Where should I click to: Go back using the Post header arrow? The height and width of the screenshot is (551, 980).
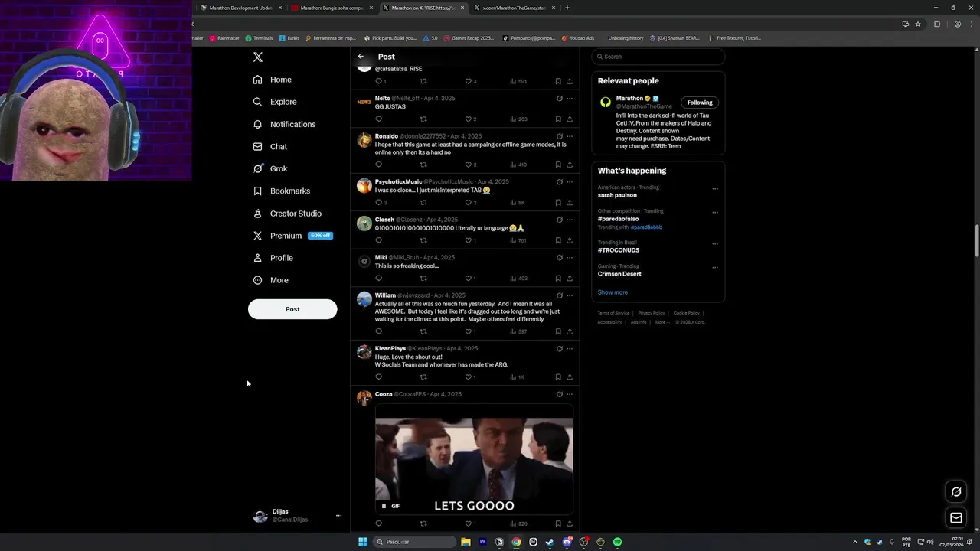coord(361,57)
